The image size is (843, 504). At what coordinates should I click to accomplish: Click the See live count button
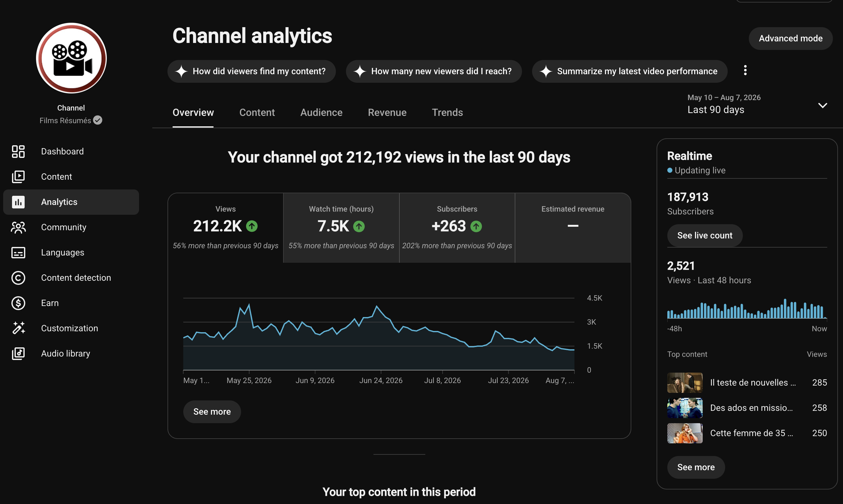[x=705, y=235]
